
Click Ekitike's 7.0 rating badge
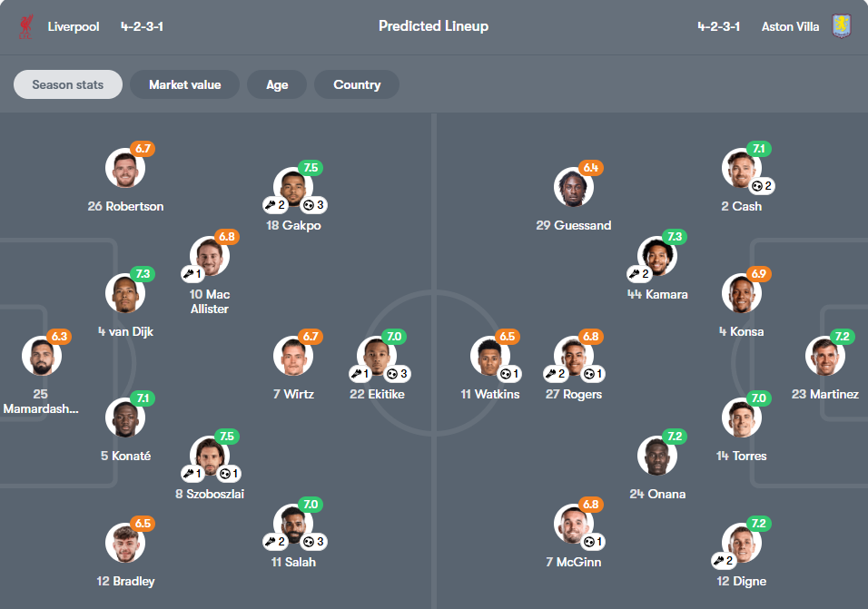pos(393,337)
